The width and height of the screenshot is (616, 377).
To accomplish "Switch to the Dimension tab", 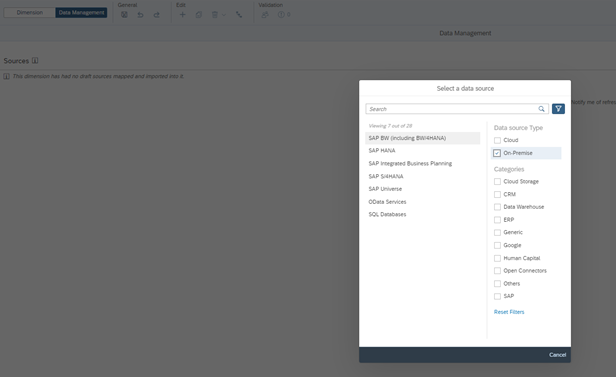I will [x=29, y=13].
